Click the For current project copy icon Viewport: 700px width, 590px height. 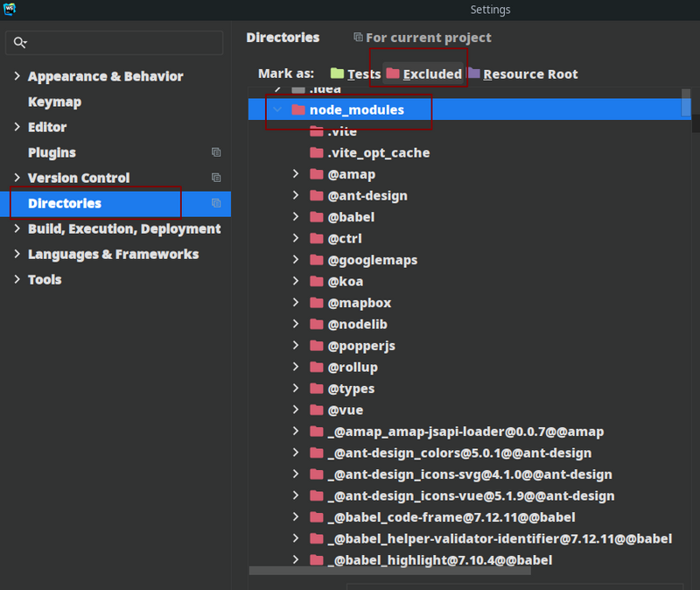click(358, 37)
